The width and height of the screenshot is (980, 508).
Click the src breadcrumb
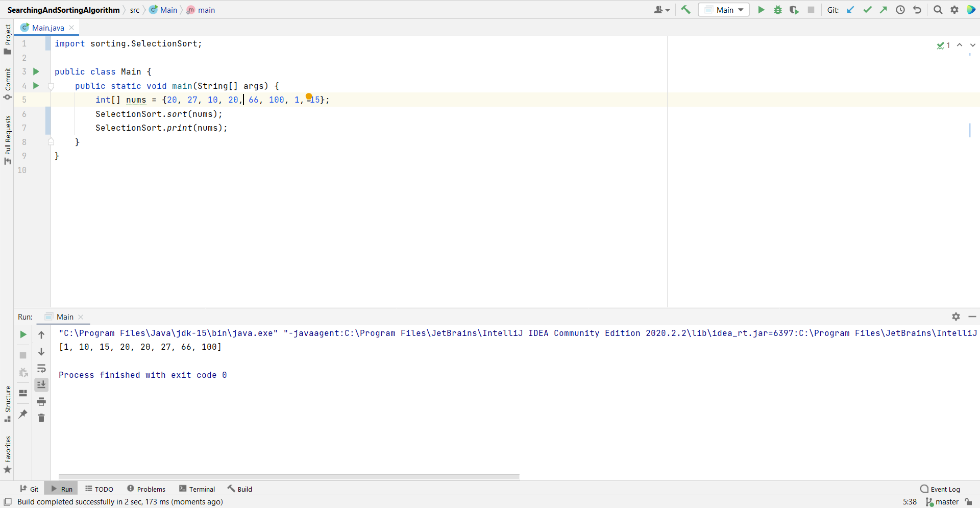[x=135, y=10]
